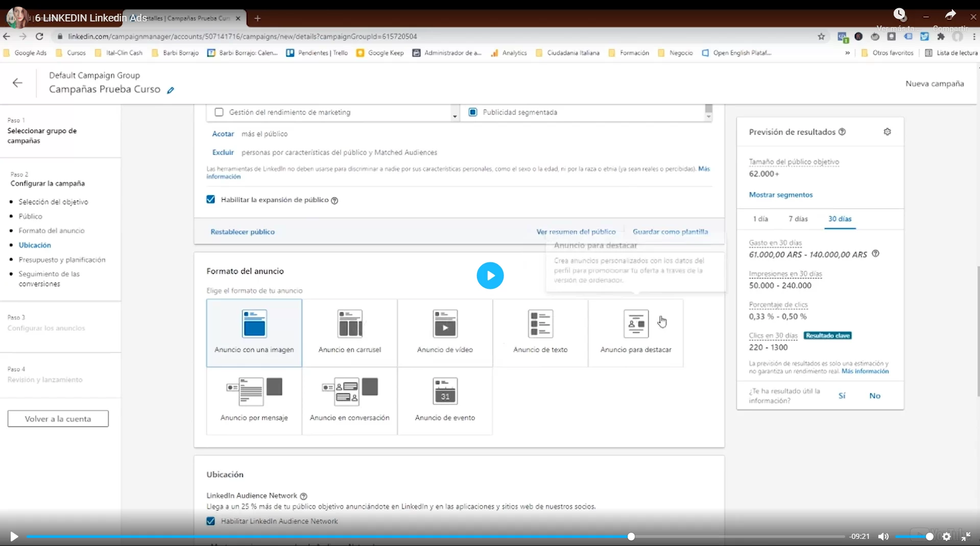
Task: Click dropdown arrow in left attribute list
Action: point(455,116)
